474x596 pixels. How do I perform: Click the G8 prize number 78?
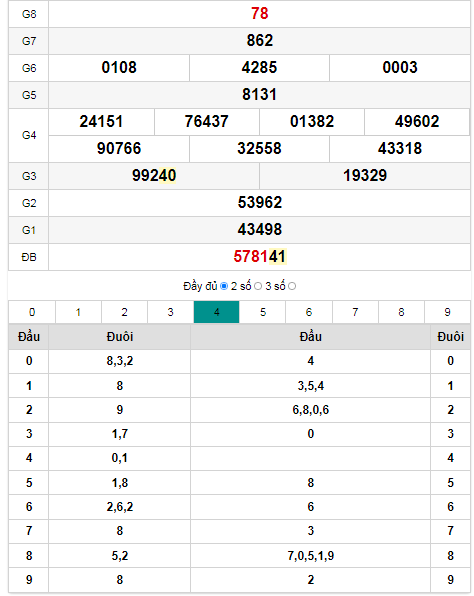(x=260, y=14)
